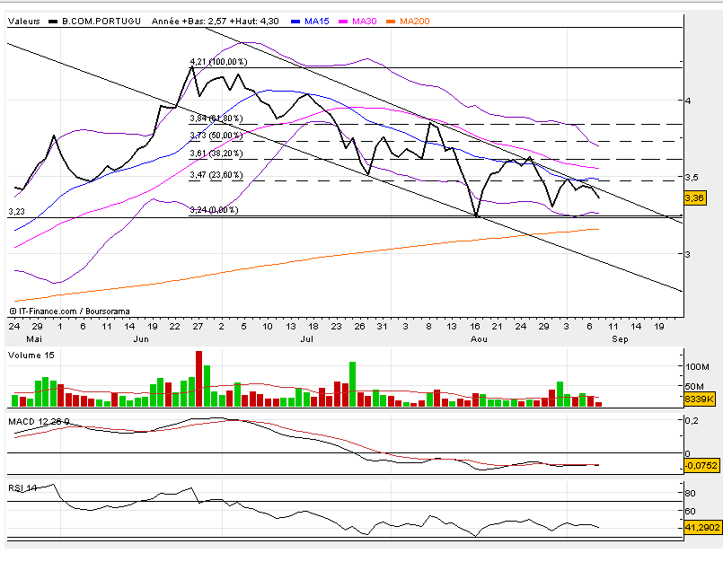Image resolution: width=723 pixels, height=588 pixels.
Task: Click the 3,73 (50,00%) Fibonacci label
Action: (x=216, y=136)
